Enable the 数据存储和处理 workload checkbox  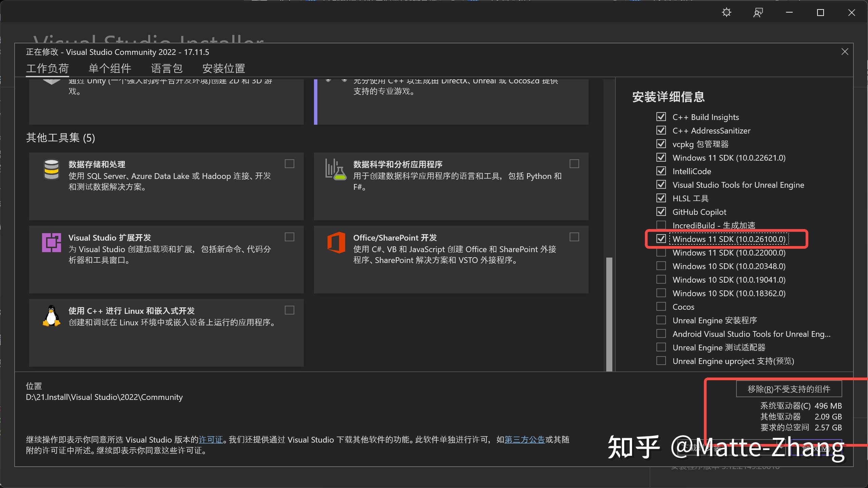click(289, 164)
